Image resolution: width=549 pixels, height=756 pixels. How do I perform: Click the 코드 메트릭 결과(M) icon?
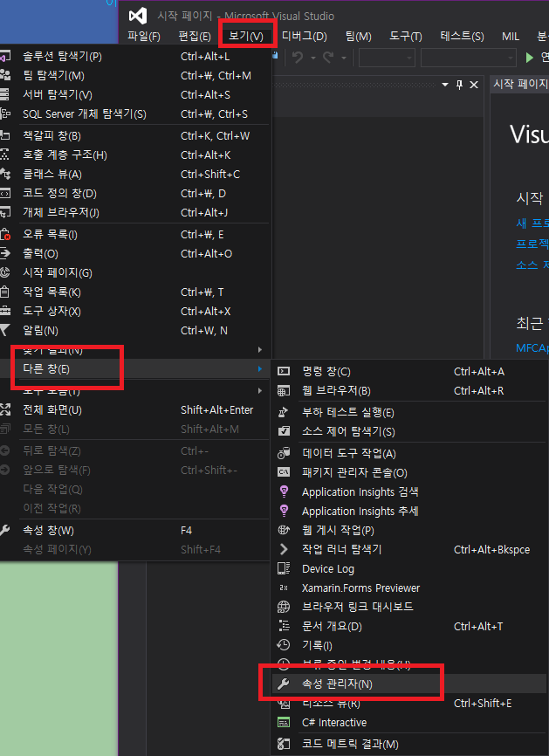click(284, 745)
